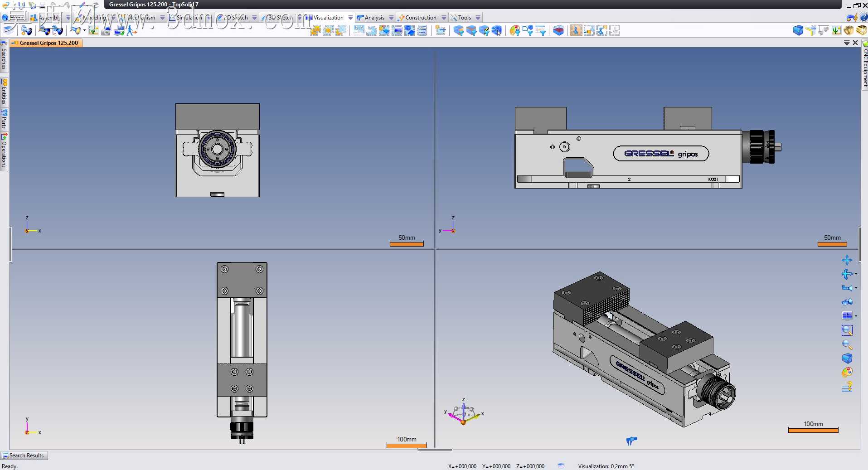Click the Rotate view icon
Viewport: 868px width, 470px height.
tap(846, 274)
